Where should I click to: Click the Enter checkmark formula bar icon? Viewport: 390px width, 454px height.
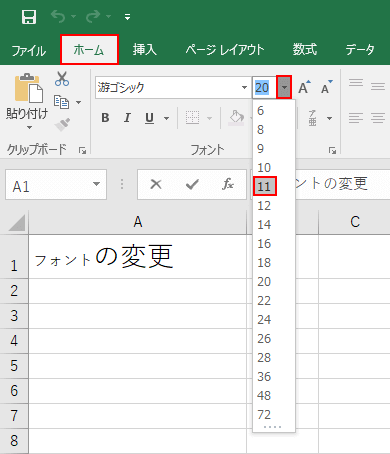click(x=192, y=184)
